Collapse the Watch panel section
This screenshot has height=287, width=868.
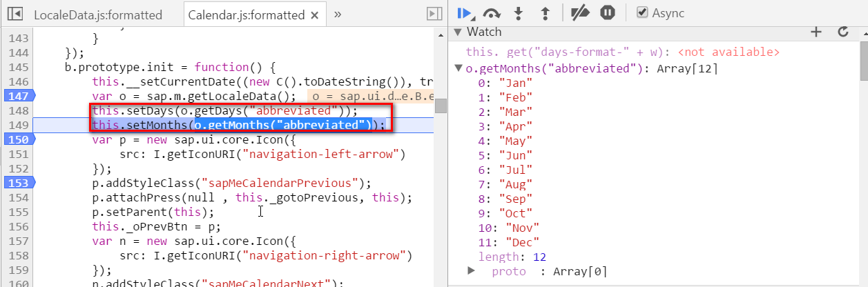(458, 32)
